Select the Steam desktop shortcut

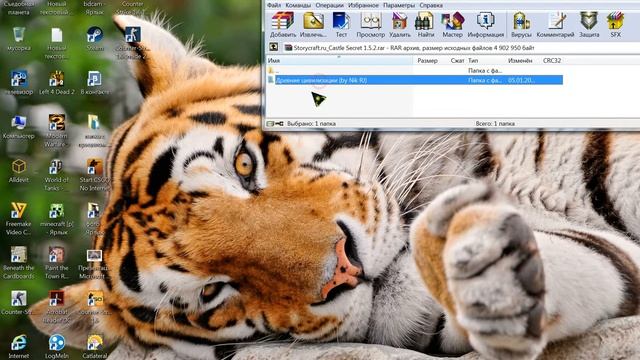coord(95,39)
